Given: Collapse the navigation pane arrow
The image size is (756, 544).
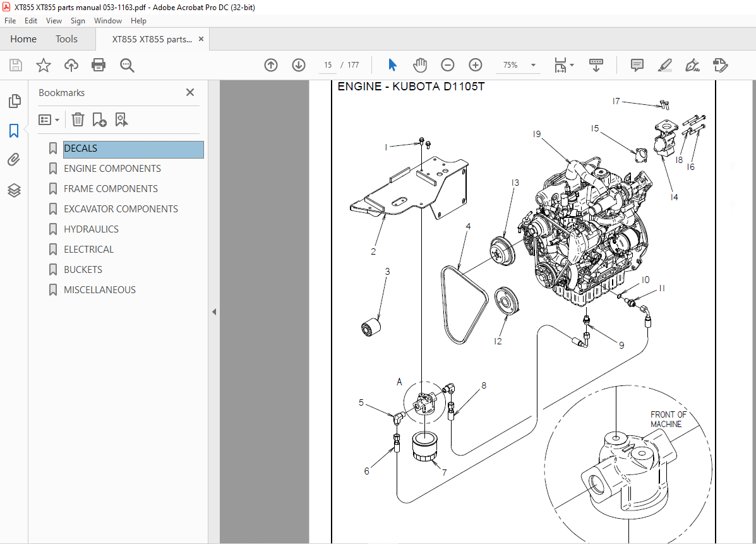Looking at the screenshot, I should 213,312.
